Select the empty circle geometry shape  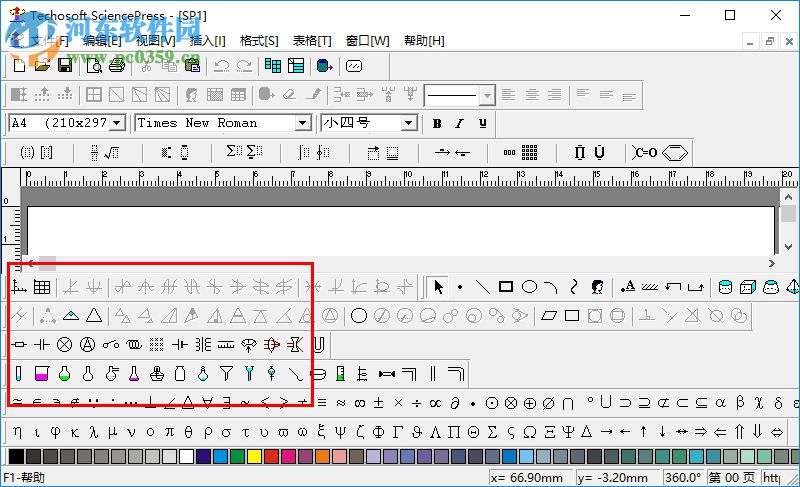[x=359, y=316]
